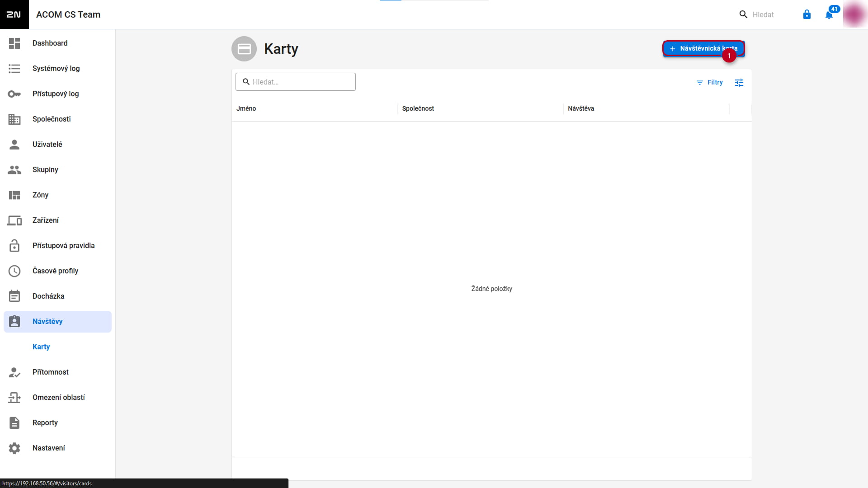
Task: Click the Přístupový log key icon
Action: tap(14, 94)
